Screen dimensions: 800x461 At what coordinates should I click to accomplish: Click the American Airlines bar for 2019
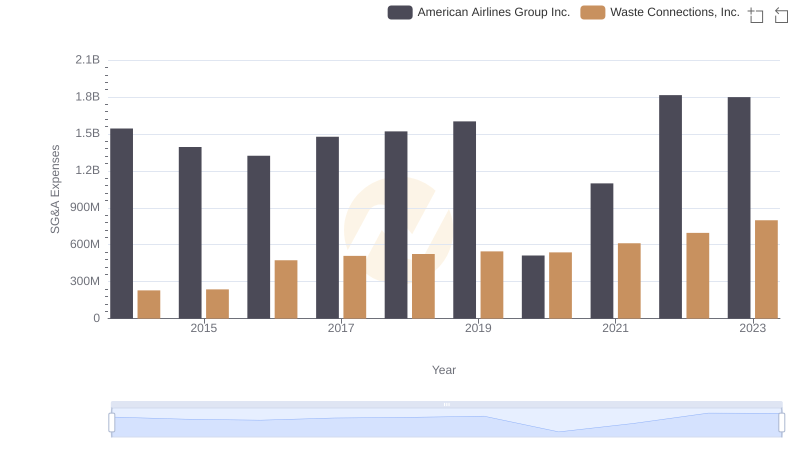464,220
